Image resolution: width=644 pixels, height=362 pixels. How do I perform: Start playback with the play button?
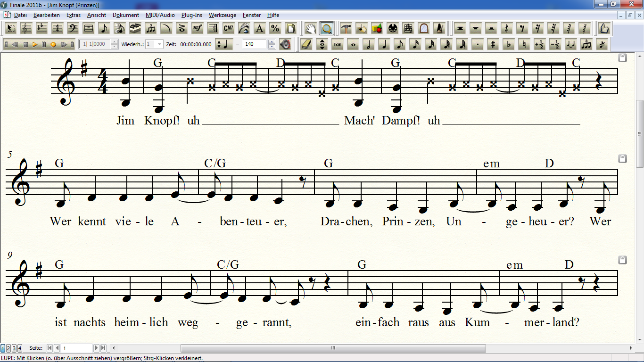pyautogui.click(x=35, y=45)
